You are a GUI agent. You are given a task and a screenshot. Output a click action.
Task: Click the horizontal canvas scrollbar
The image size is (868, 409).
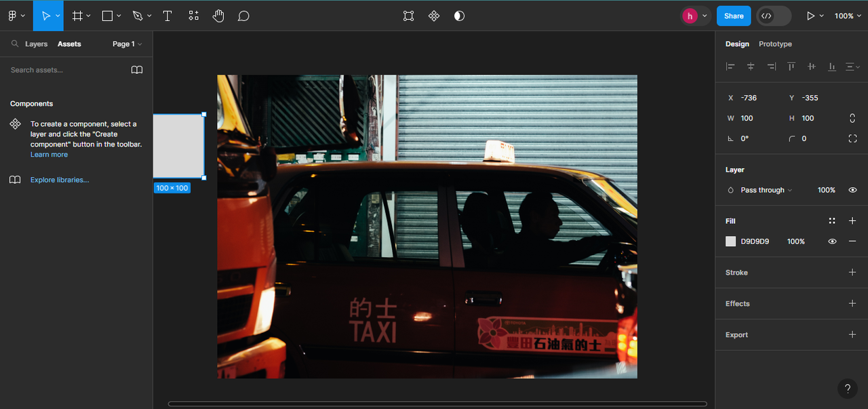[437, 404]
